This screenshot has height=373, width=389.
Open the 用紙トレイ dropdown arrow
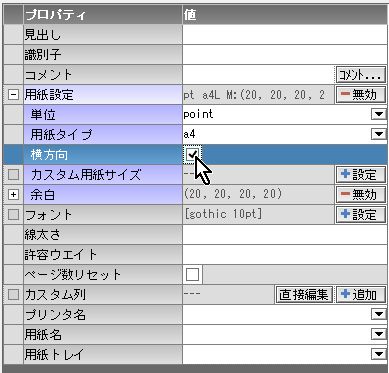click(x=379, y=354)
